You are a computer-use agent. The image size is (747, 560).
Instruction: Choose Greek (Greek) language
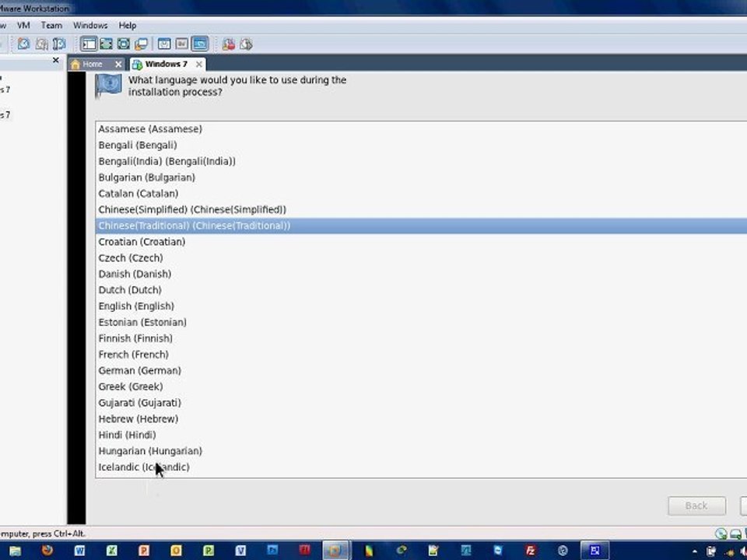pos(421,387)
